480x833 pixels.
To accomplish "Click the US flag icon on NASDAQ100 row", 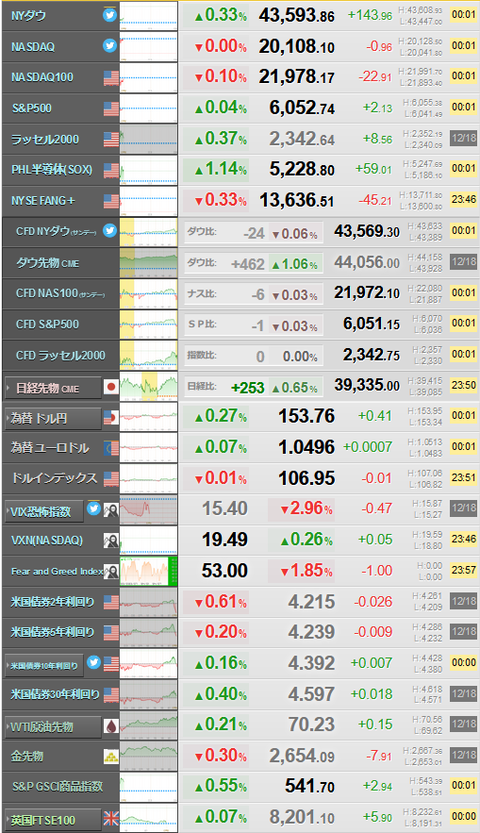I will point(111,78).
